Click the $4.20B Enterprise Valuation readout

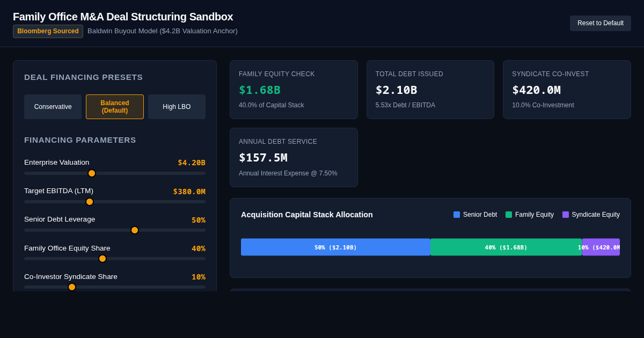192,163
